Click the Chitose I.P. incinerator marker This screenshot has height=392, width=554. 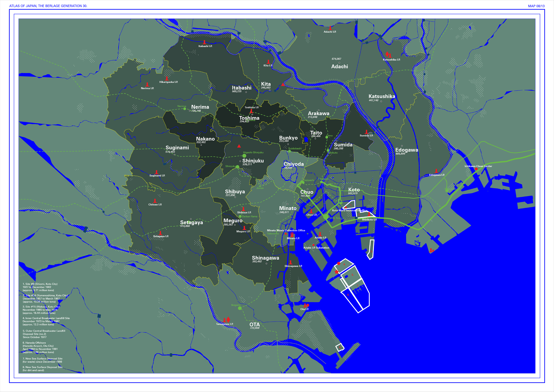point(155,201)
